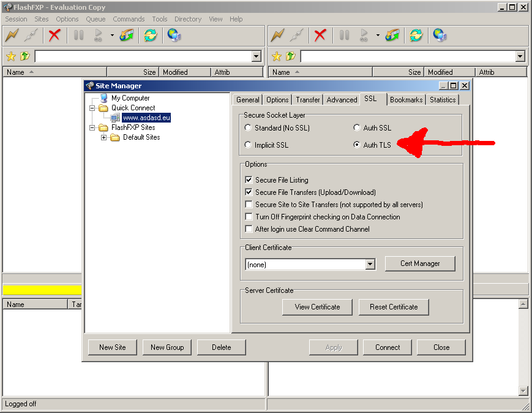The height and width of the screenshot is (413, 532).
Task: Open the Session menu
Action: tap(16, 19)
